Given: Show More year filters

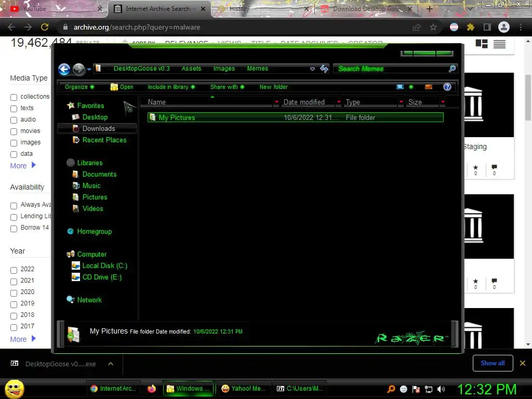Looking at the screenshot, I should click(x=23, y=339).
